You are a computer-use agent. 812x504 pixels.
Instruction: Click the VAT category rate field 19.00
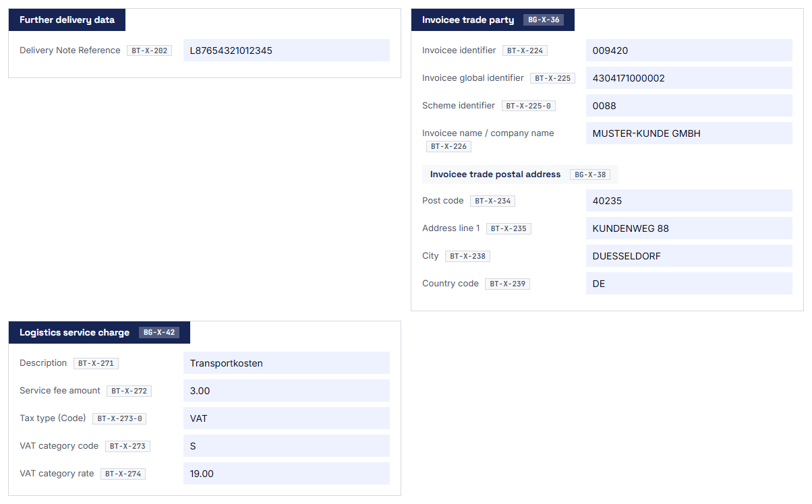pyautogui.click(x=287, y=474)
